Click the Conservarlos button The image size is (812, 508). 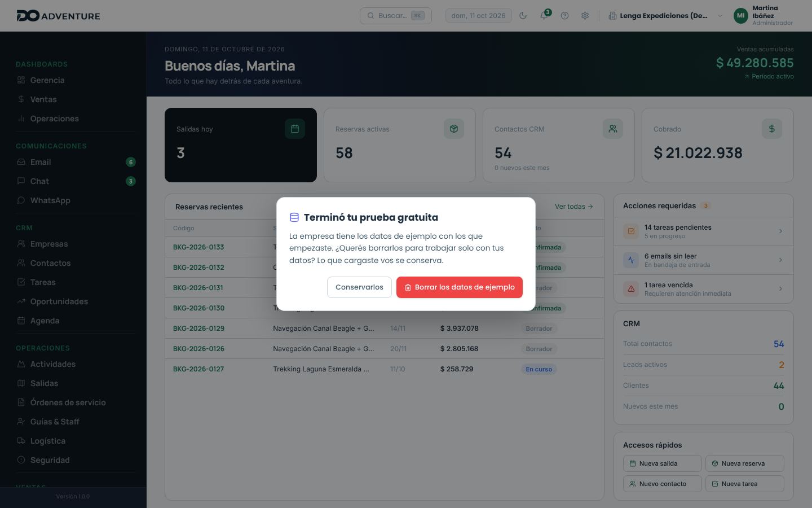359,287
